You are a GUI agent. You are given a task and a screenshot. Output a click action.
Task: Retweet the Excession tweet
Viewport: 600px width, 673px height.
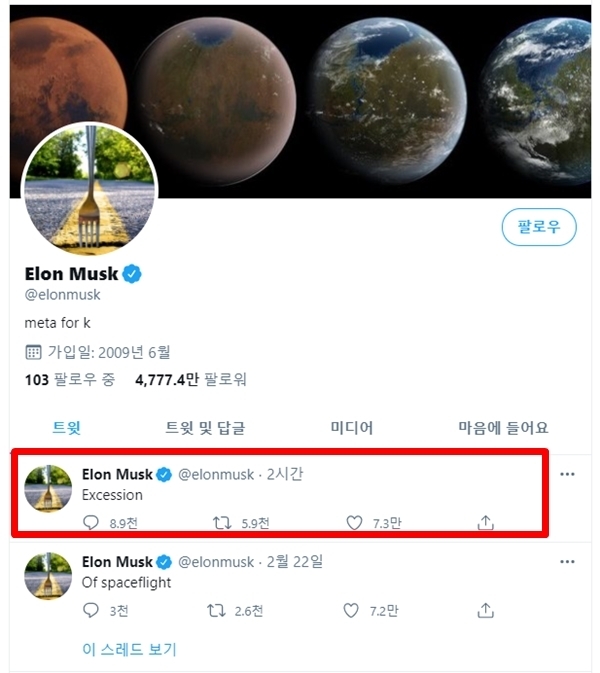click(x=223, y=522)
